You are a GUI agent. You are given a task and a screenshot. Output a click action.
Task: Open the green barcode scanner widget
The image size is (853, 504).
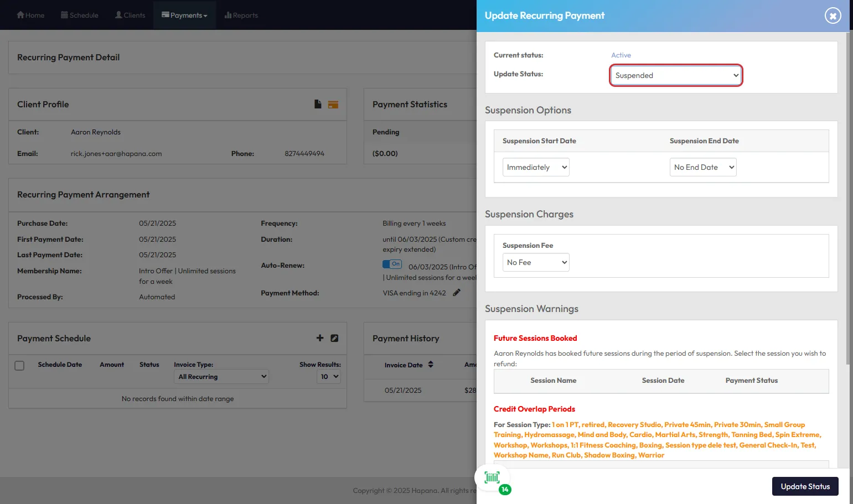pyautogui.click(x=492, y=477)
